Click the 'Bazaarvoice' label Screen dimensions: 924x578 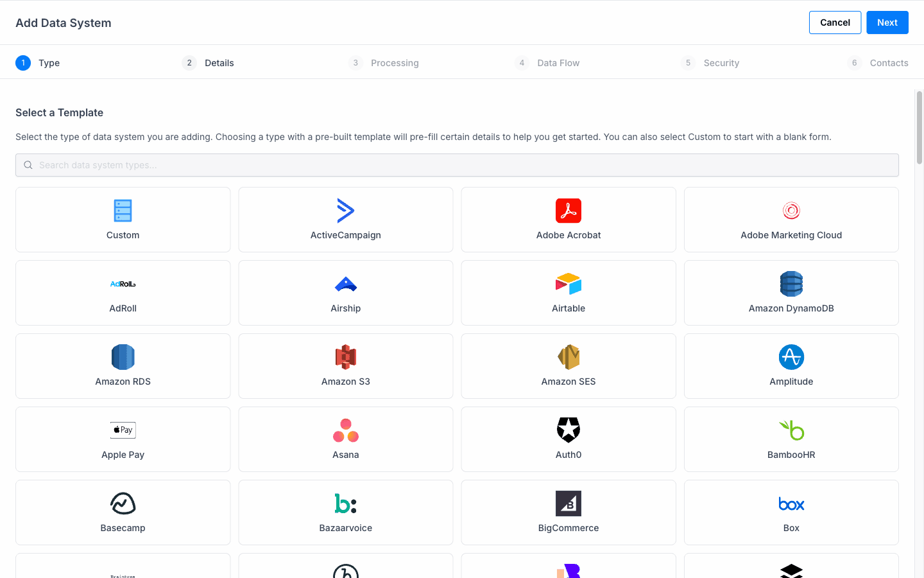pyautogui.click(x=345, y=528)
